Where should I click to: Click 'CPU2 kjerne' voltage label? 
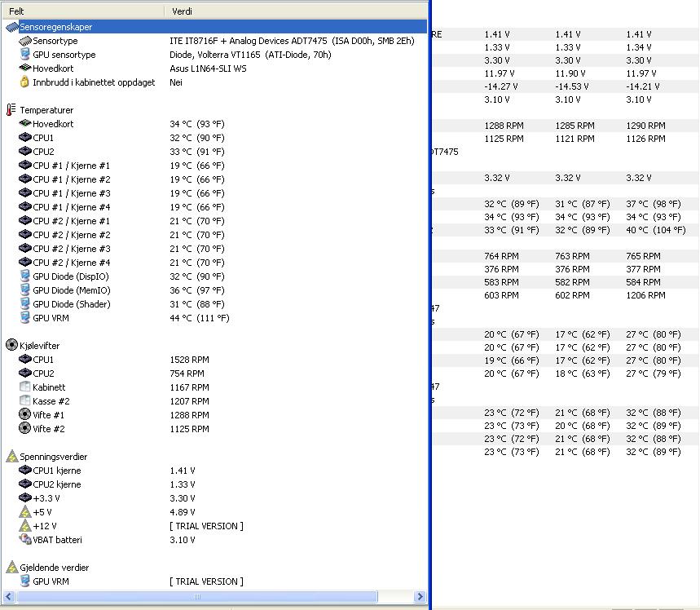pos(57,484)
